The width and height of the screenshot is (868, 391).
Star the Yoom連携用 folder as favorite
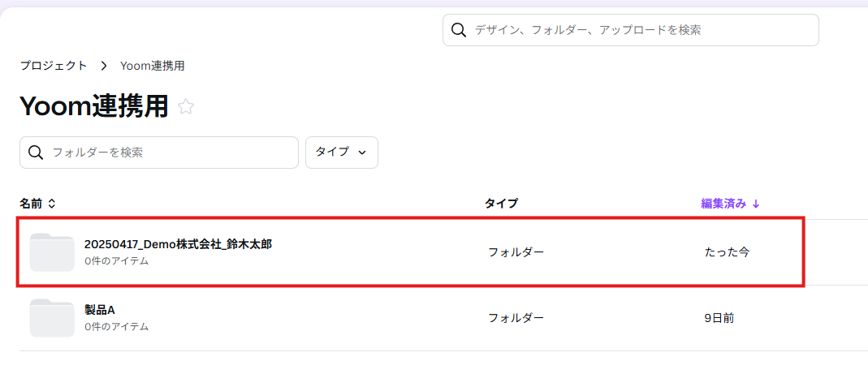(186, 106)
